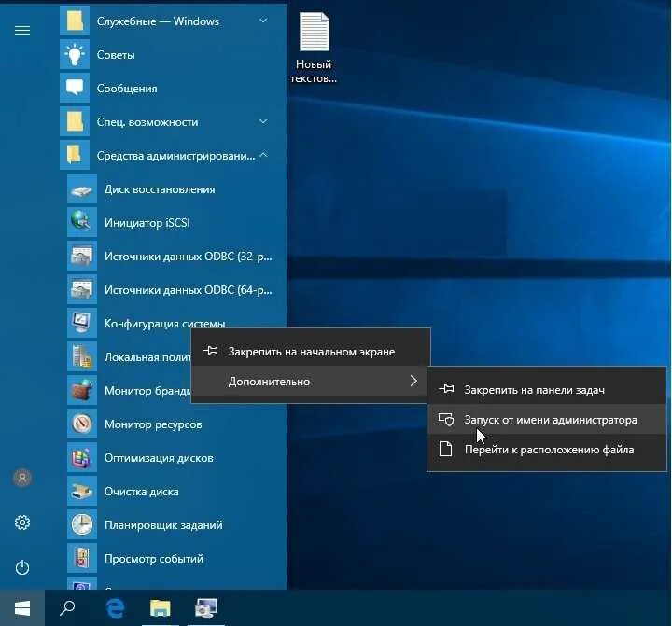The width and height of the screenshot is (672, 626).
Task: Open the taskbar app with monitor icon
Action: click(x=206, y=607)
